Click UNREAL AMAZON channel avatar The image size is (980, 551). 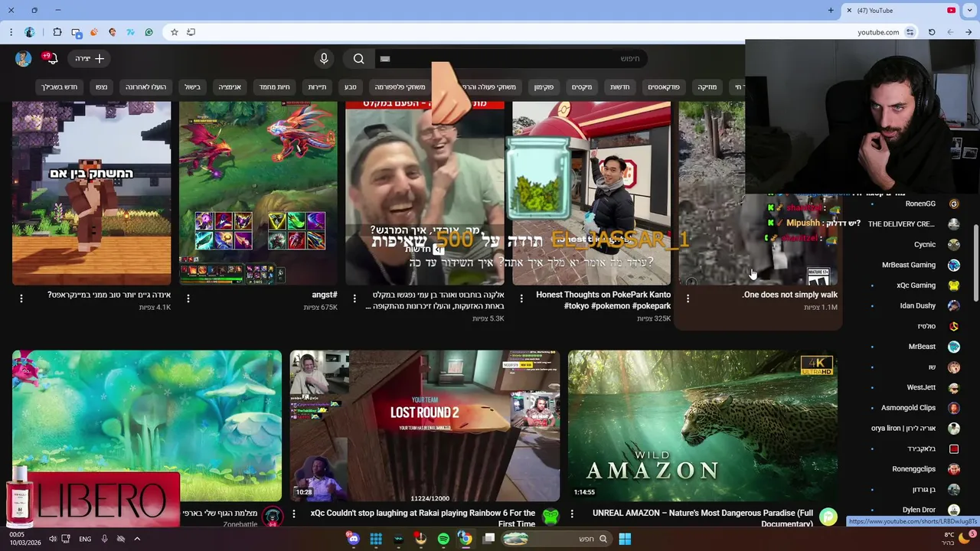pos(828,517)
